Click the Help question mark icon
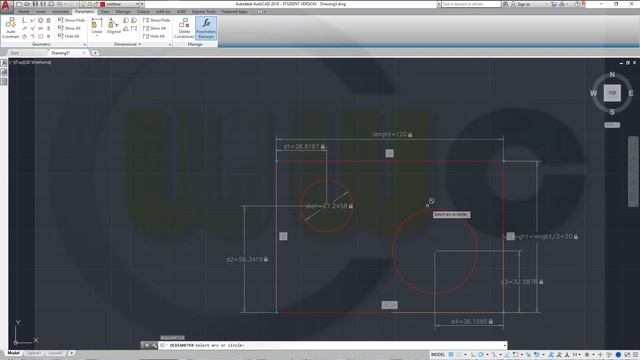Viewport: 640px width, 360px height. pos(577,4)
